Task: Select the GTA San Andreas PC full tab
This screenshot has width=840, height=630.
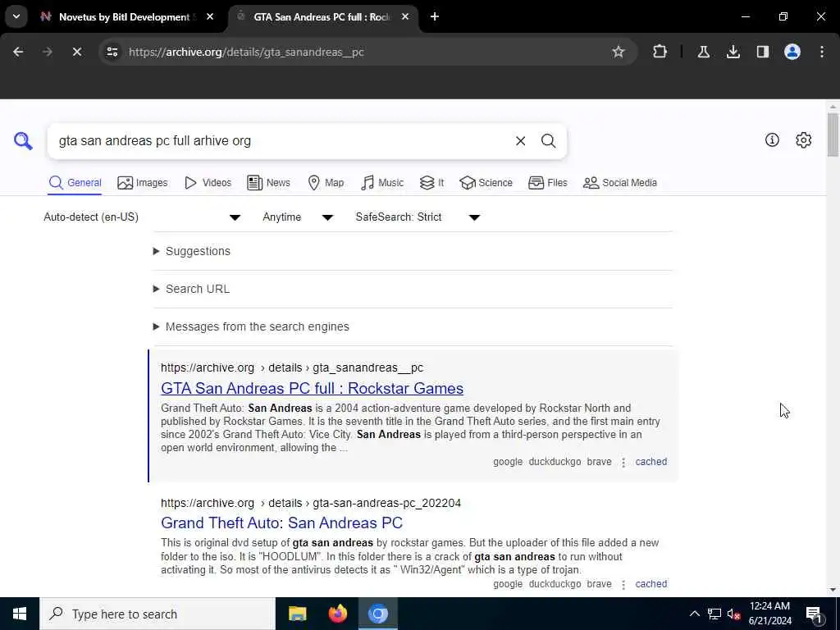Action: pyautogui.click(x=322, y=16)
